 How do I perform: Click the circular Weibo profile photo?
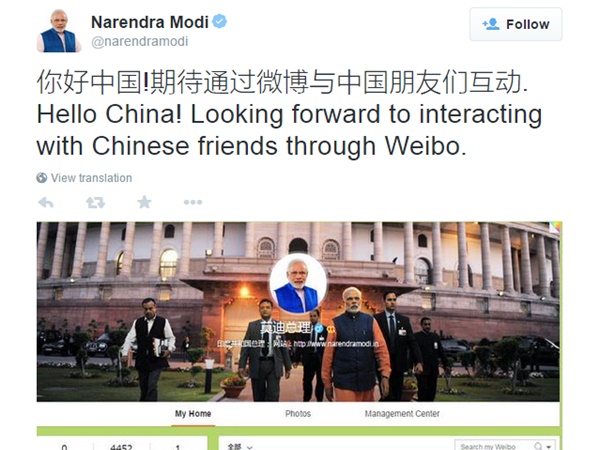click(x=298, y=284)
